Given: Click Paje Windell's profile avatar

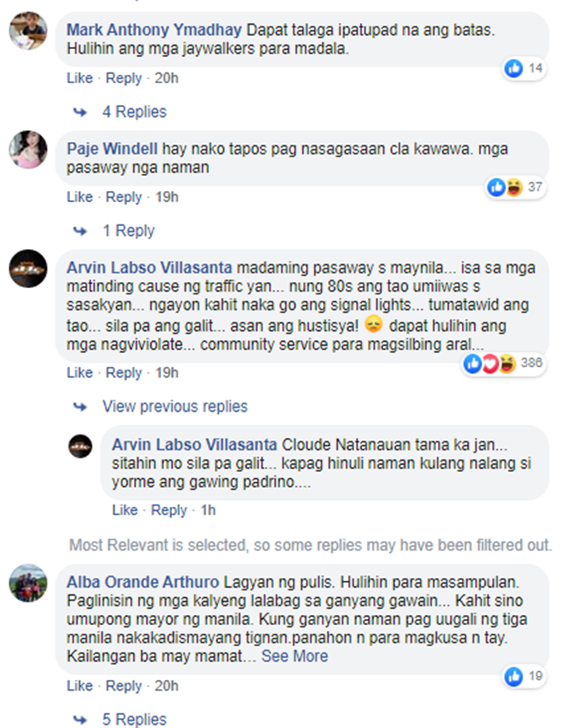Looking at the screenshot, I should pyautogui.click(x=28, y=149).
